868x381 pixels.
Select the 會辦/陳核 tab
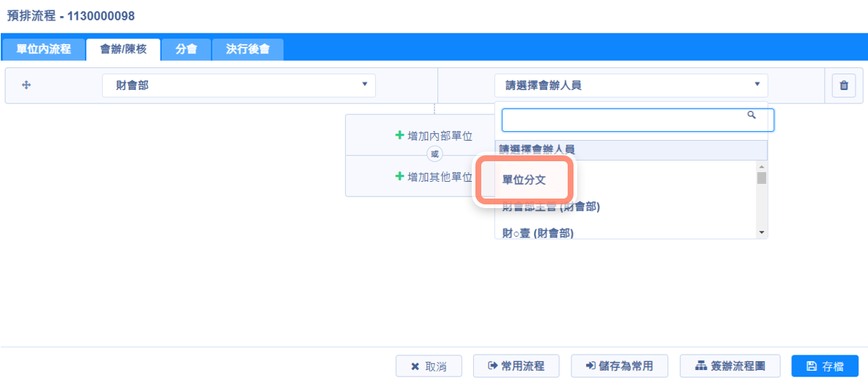(x=123, y=50)
